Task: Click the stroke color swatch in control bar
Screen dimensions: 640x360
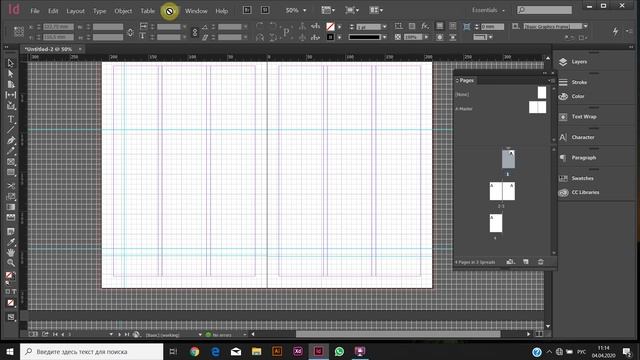Action: [x=330, y=37]
